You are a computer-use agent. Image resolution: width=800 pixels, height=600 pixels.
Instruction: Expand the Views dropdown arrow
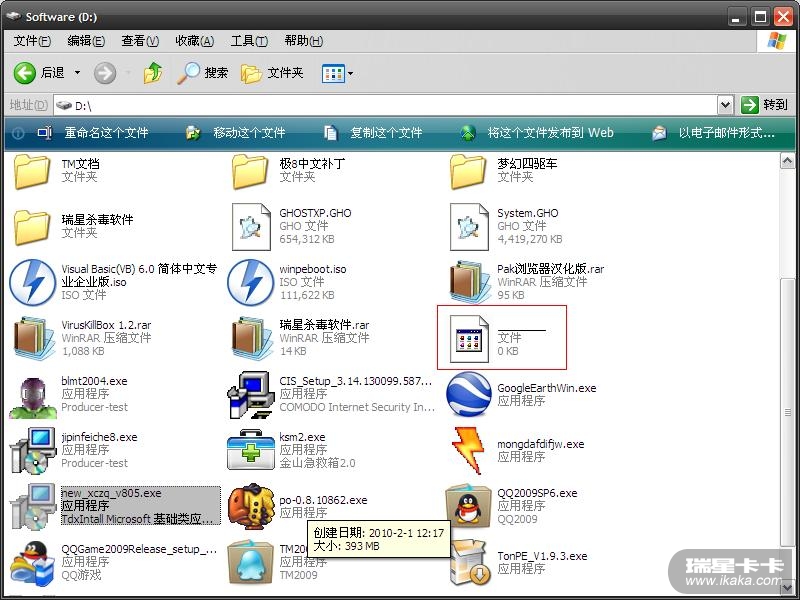(351, 73)
